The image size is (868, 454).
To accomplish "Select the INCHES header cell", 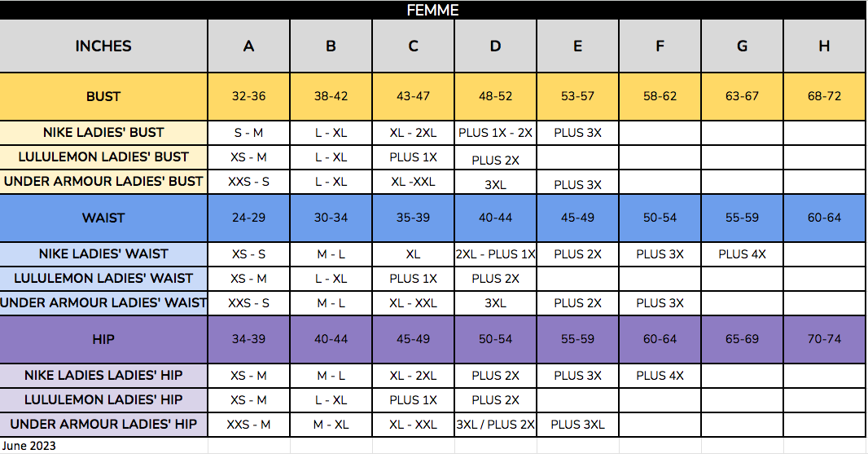I will [103, 46].
